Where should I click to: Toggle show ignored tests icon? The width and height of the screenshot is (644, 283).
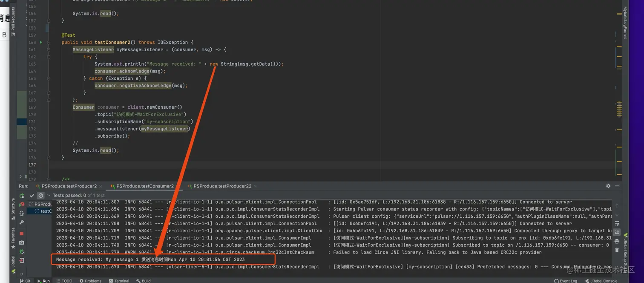(41, 195)
